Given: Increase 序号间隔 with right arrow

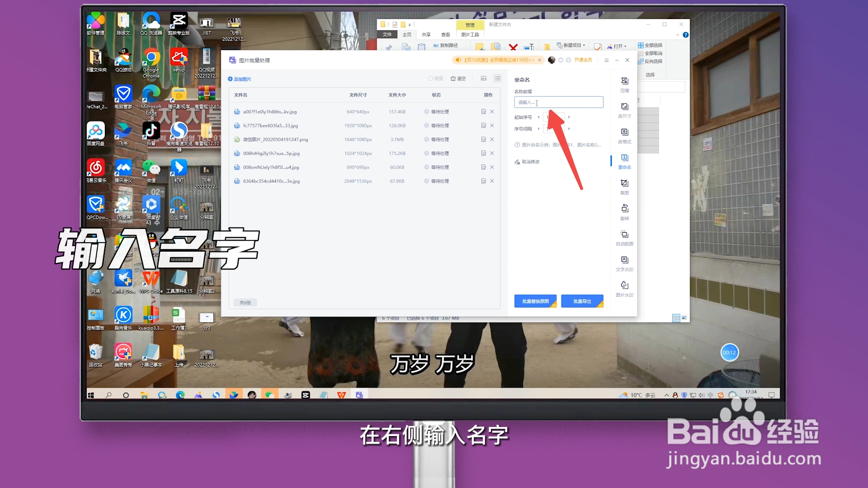Looking at the screenshot, I should [x=569, y=129].
